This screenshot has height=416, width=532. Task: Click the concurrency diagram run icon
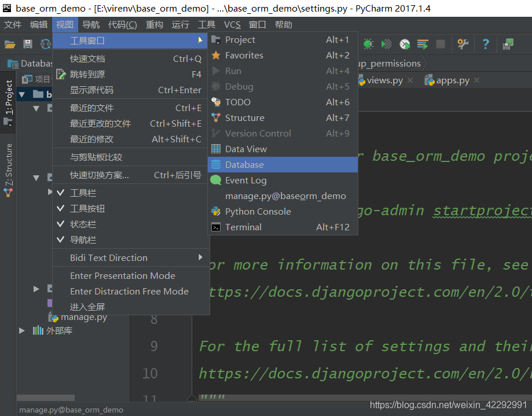(423, 44)
